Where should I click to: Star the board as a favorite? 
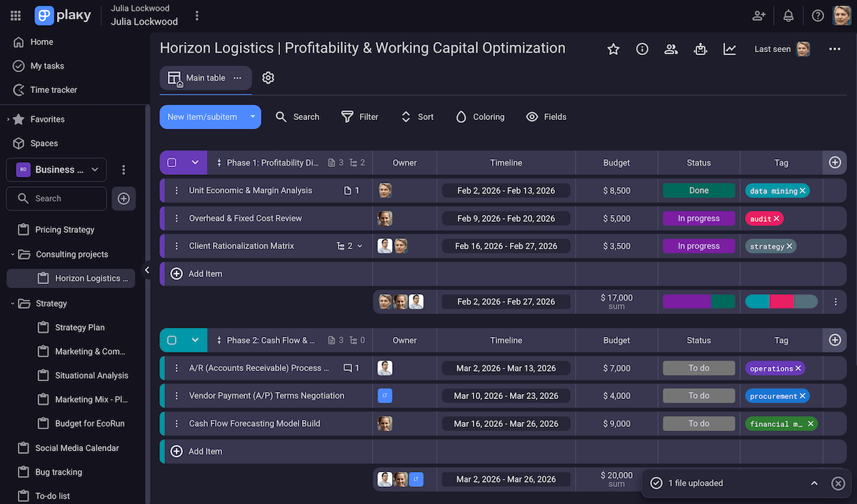tap(613, 49)
